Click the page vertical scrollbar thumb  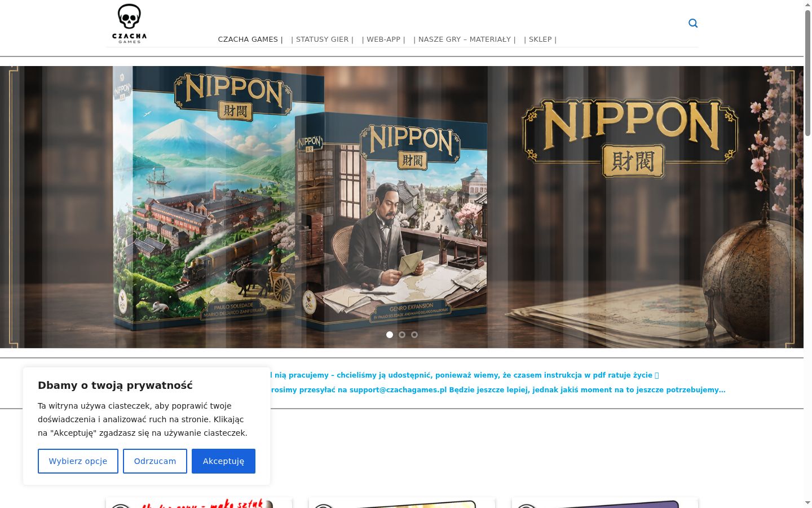807,73
